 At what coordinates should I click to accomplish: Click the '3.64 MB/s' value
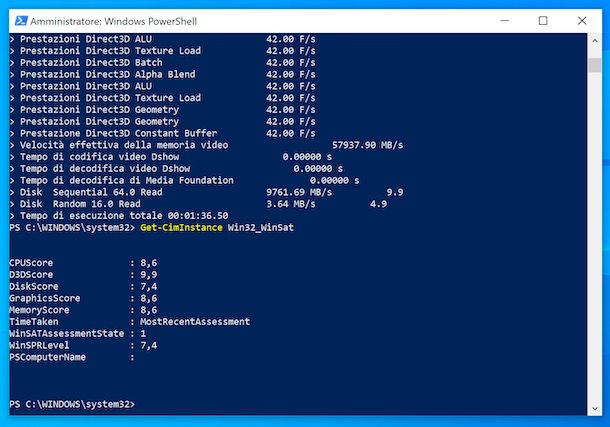(291, 204)
